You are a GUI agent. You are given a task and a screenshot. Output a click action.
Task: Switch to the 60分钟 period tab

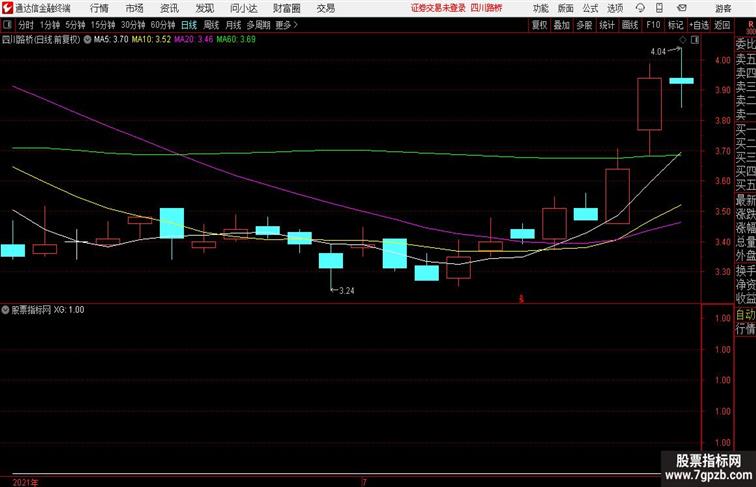click(x=163, y=25)
